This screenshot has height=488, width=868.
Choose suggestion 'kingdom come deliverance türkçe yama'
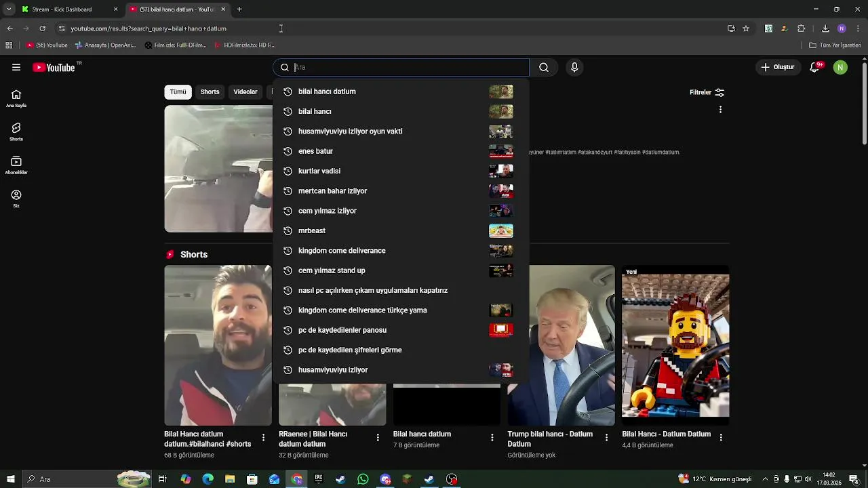point(401,310)
